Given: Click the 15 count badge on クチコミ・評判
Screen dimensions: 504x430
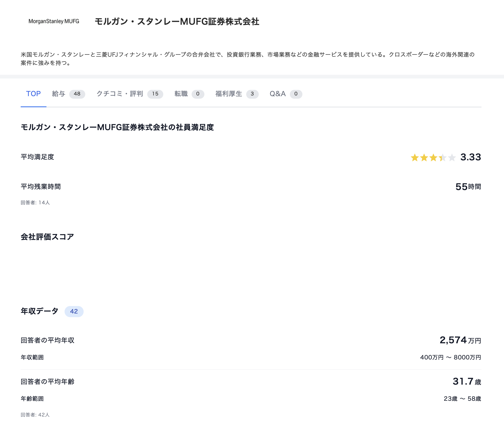Looking at the screenshot, I should click(x=155, y=94).
